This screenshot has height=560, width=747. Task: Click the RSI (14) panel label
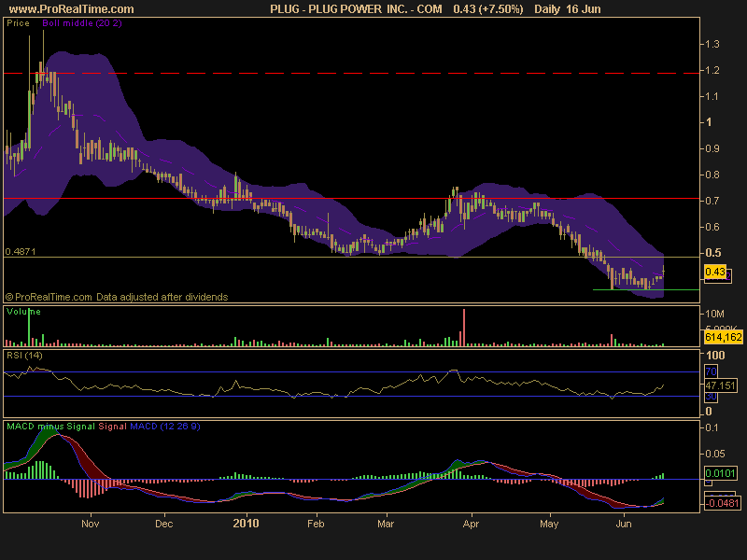point(24,356)
